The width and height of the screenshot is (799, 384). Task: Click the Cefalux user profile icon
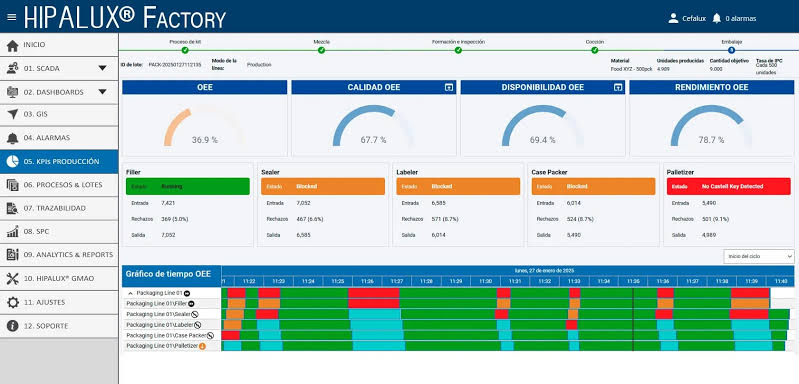pos(673,18)
